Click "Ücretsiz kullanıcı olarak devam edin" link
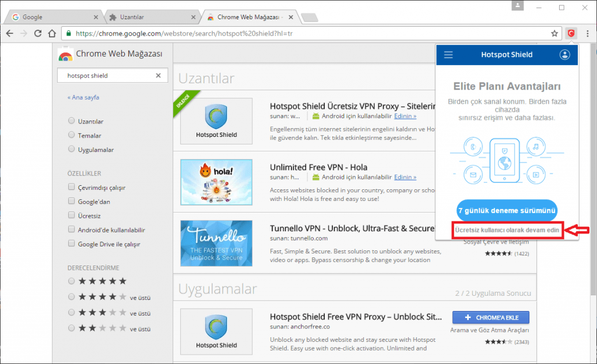The width and height of the screenshot is (597, 364). pyautogui.click(x=506, y=231)
